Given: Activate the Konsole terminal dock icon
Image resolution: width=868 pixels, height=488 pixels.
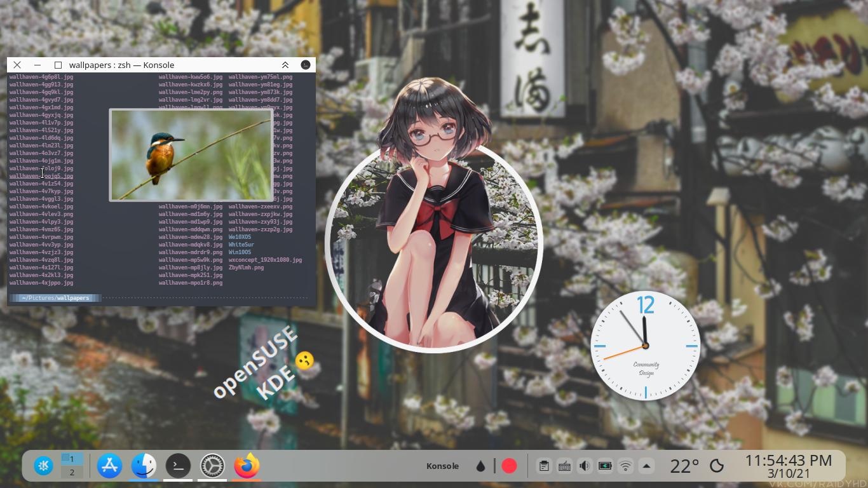Looking at the screenshot, I should click(x=178, y=466).
